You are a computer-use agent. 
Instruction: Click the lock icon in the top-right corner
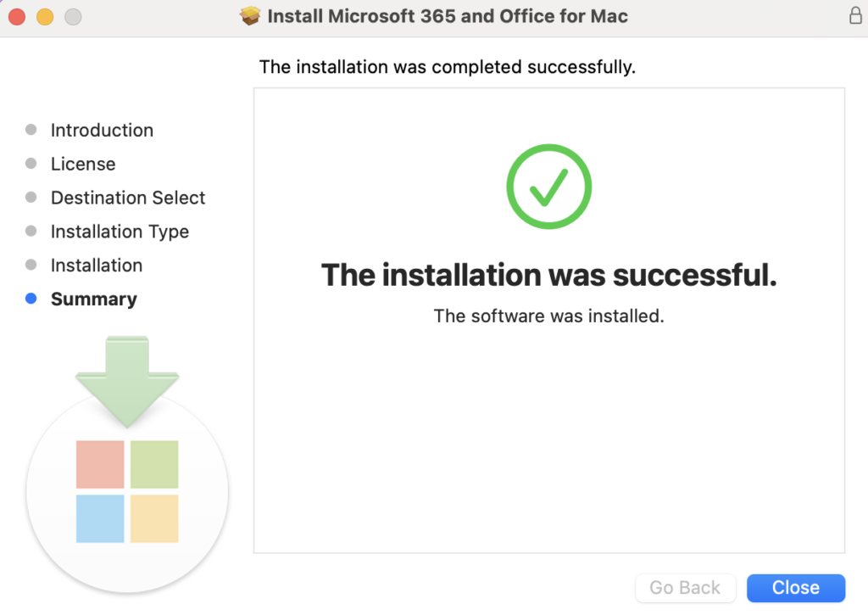pyautogui.click(x=854, y=15)
